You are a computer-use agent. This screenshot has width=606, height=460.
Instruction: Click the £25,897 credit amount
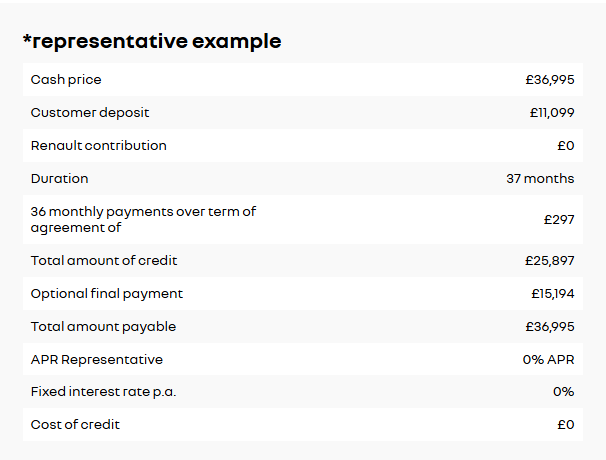[x=550, y=261]
